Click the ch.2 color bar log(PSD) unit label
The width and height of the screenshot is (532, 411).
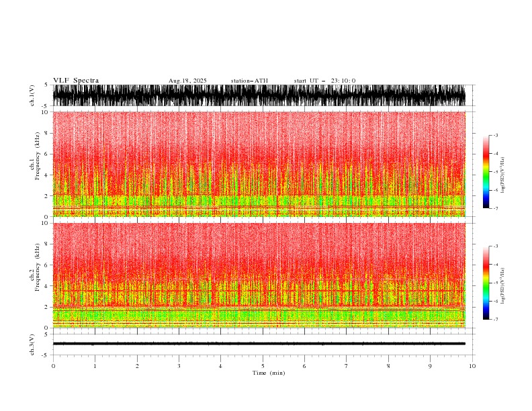coord(503,286)
